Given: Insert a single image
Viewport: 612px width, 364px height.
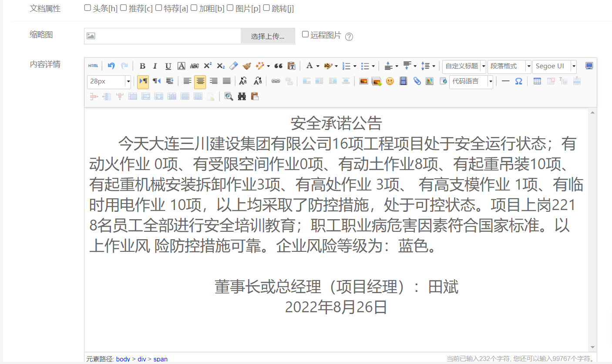Looking at the screenshot, I should [x=363, y=81].
